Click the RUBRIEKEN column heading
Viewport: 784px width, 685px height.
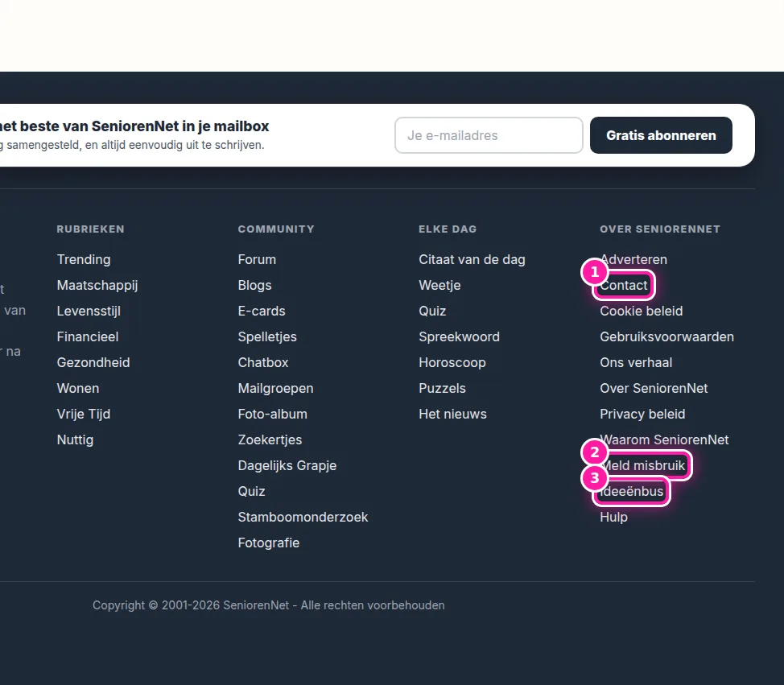point(90,229)
